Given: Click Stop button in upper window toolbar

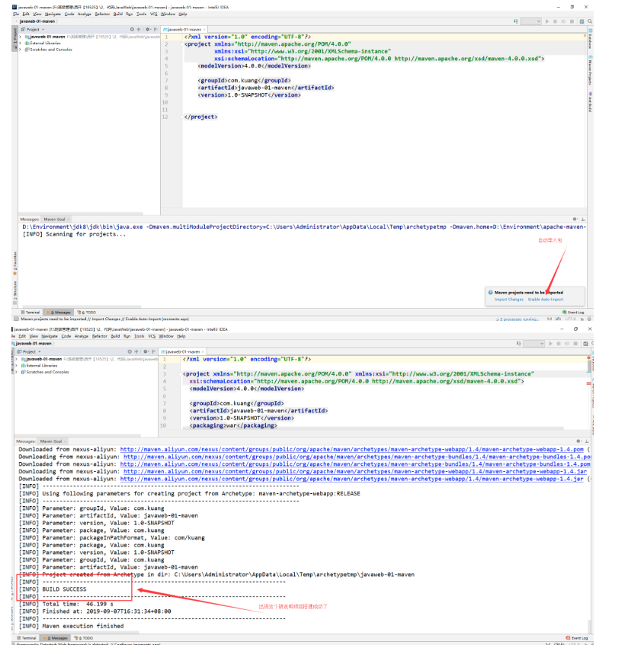Looking at the screenshot, I should [x=572, y=21].
